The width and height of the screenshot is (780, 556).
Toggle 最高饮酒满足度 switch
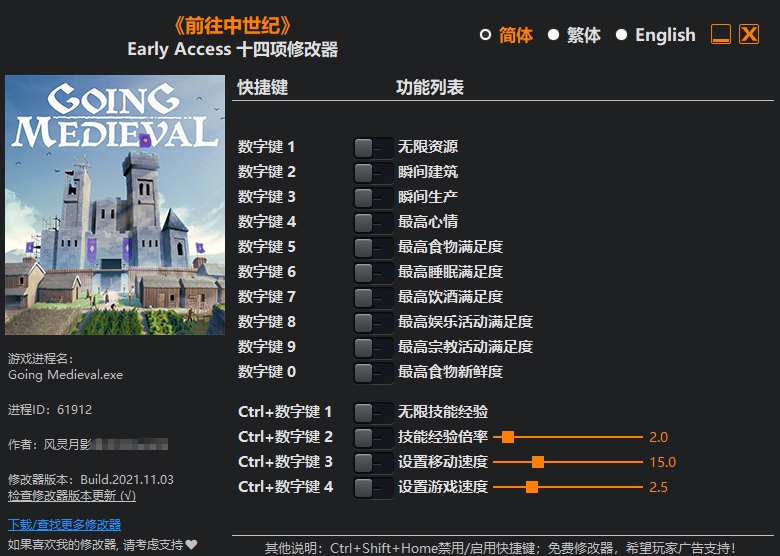pos(373,297)
